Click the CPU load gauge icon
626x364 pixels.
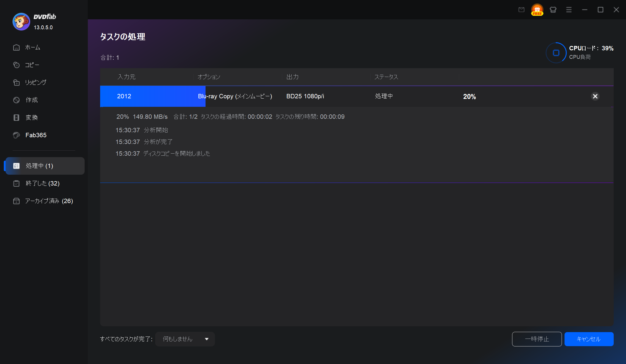point(556,53)
